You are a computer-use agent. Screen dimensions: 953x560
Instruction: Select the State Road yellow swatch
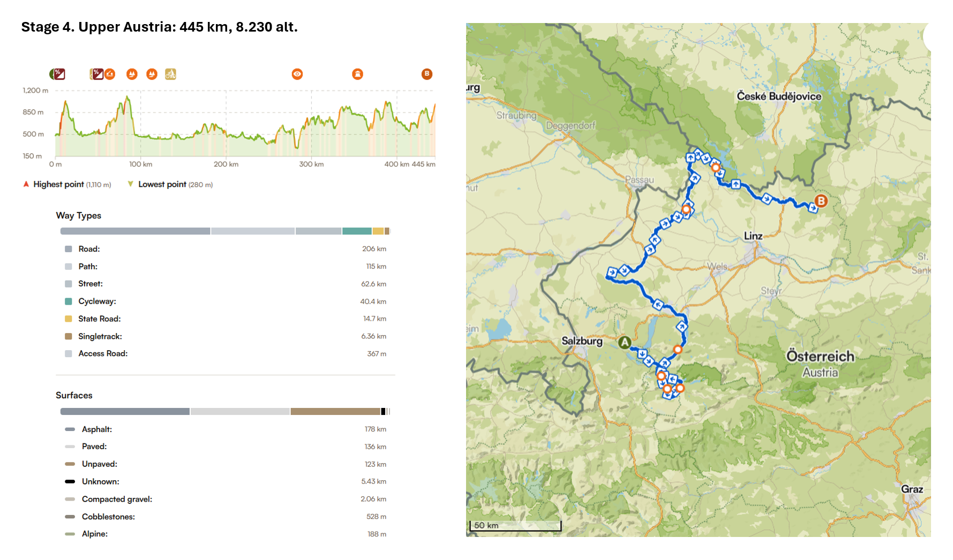(69, 319)
